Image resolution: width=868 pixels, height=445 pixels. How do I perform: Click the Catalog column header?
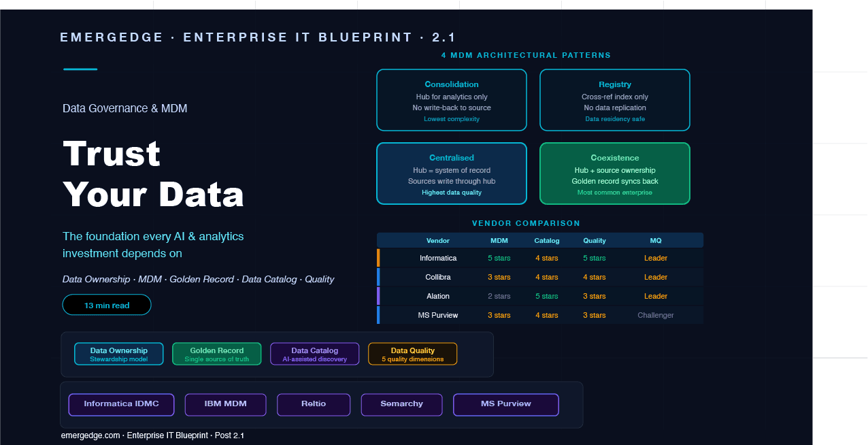click(547, 240)
